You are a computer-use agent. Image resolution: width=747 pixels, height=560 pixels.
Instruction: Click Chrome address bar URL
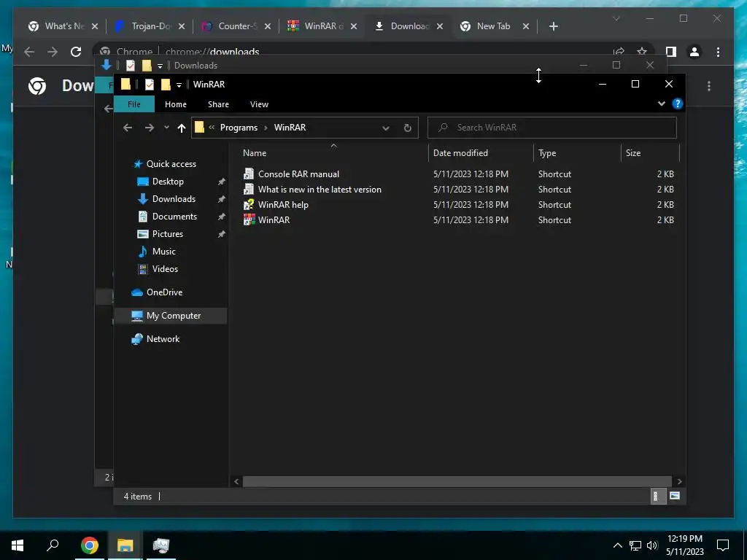(x=212, y=52)
